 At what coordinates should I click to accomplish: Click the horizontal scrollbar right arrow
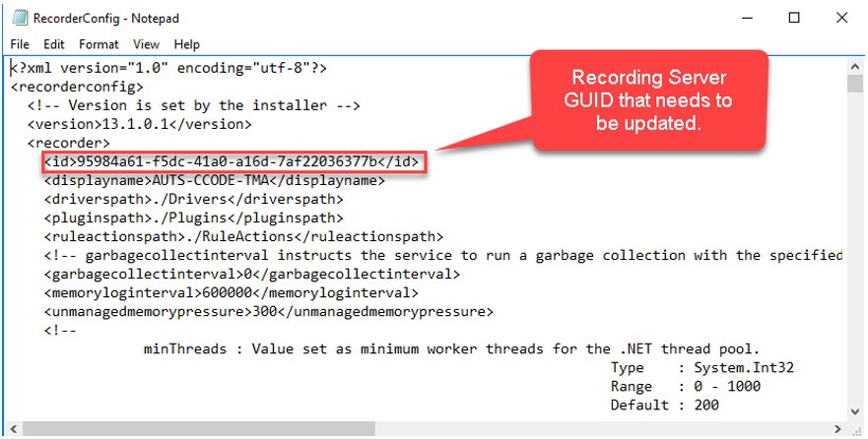pyautogui.click(x=837, y=429)
